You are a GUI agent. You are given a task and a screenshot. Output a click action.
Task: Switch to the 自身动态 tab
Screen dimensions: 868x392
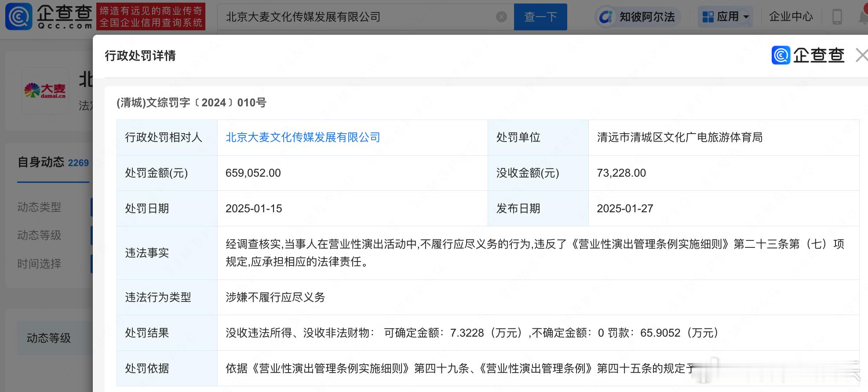53,163
